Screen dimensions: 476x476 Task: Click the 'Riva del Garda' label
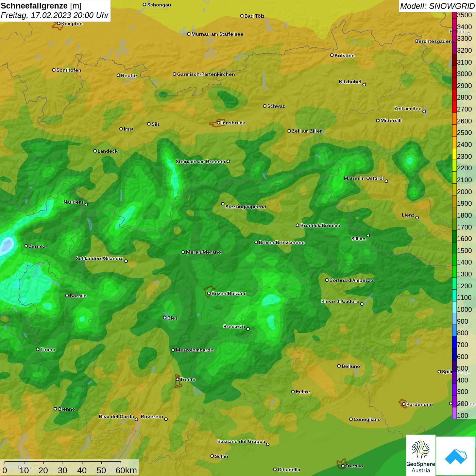click(x=116, y=417)
